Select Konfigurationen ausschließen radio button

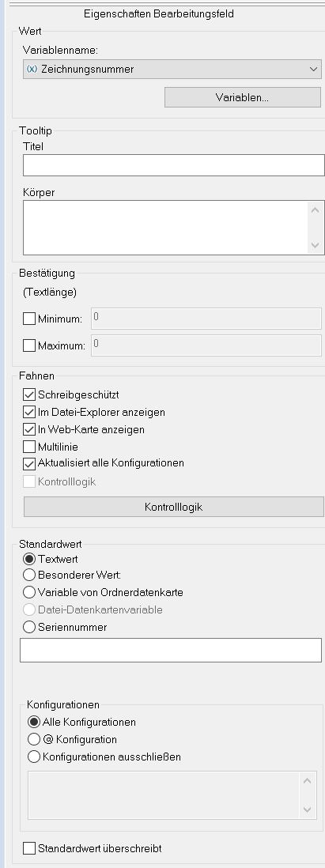(34, 757)
